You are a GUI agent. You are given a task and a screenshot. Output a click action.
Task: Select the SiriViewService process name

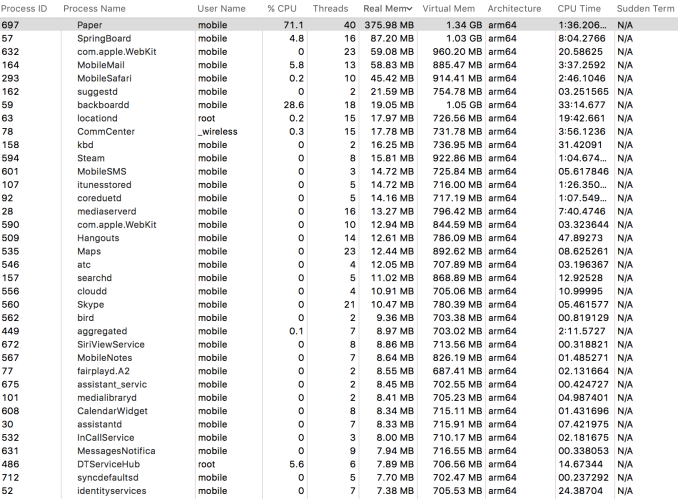pyautogui.click(x=111, y=345)
